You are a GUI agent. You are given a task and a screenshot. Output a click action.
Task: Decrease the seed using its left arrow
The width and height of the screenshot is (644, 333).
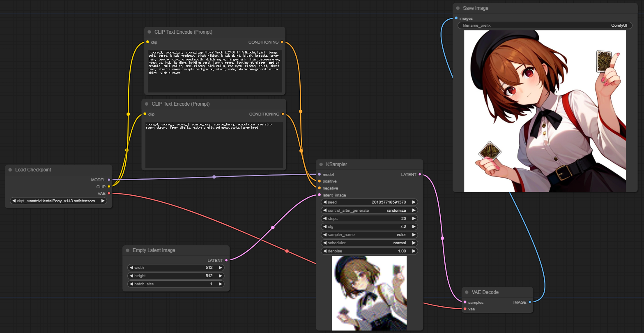(324, 202)
